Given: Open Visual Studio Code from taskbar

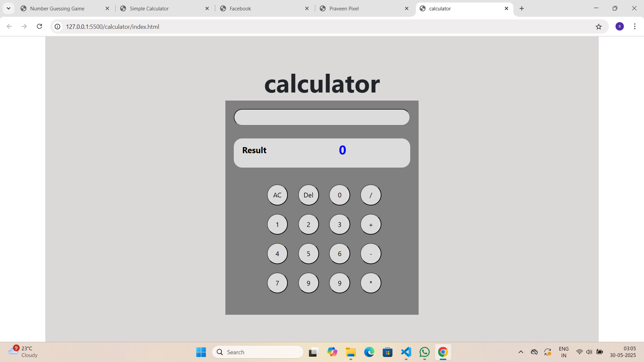Looking at the screenshot, I should click(406, 352).
